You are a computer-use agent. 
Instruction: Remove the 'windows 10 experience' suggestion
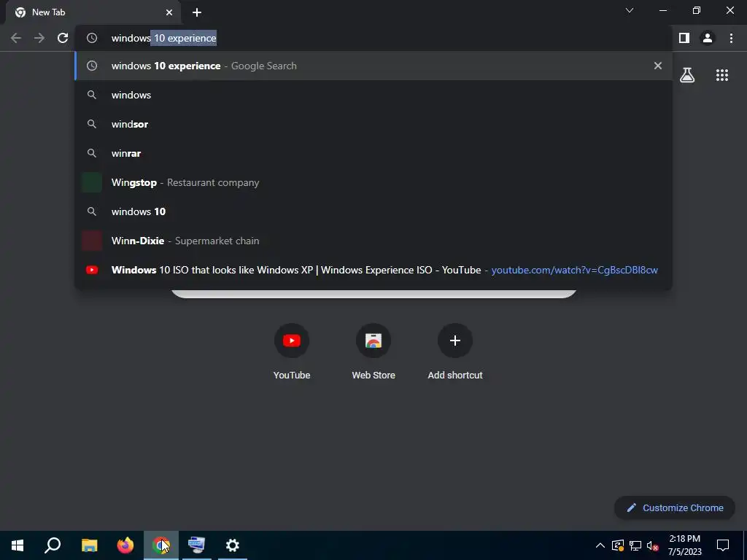click(658, 66)
